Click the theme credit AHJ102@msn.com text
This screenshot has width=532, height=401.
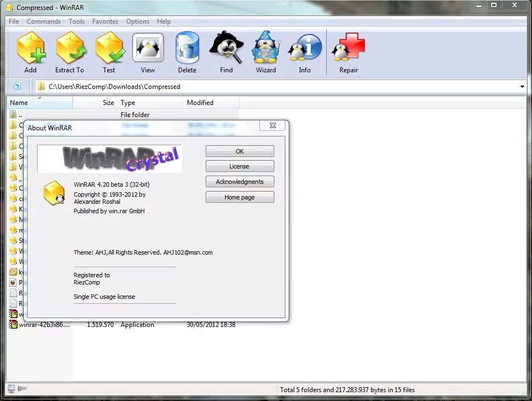[188, 252]
